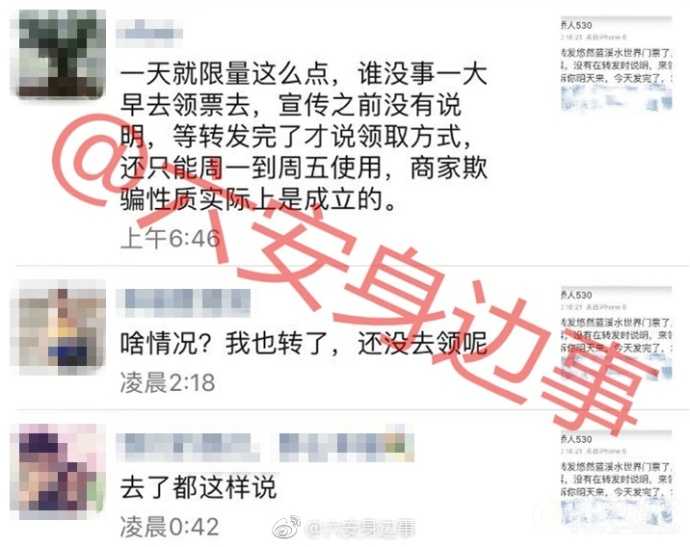Click the 上午6:46 timestamp

[170, 239]
